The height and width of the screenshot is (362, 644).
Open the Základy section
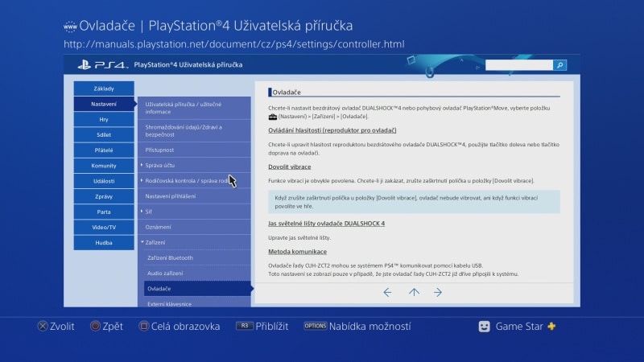(x=104, y=88)
